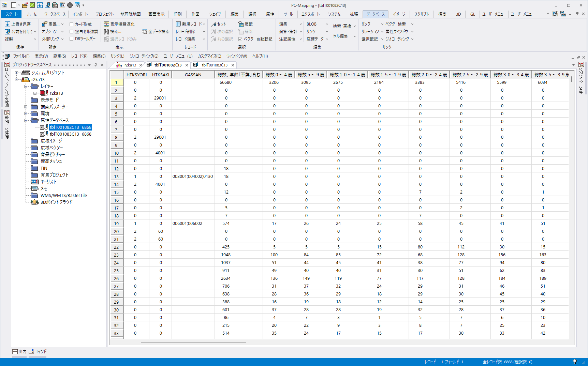Enable the 空白セル強調 checkbox
The height and width of the screenshot is (366, 588).
point(72,32)
